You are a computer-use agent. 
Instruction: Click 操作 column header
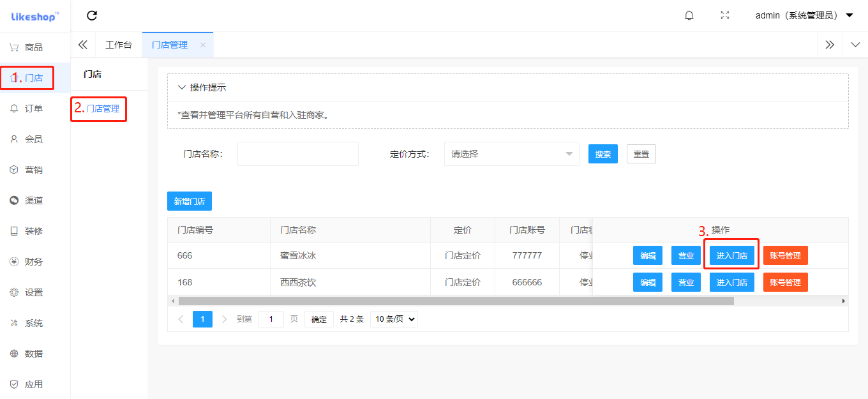pos(721,230)
